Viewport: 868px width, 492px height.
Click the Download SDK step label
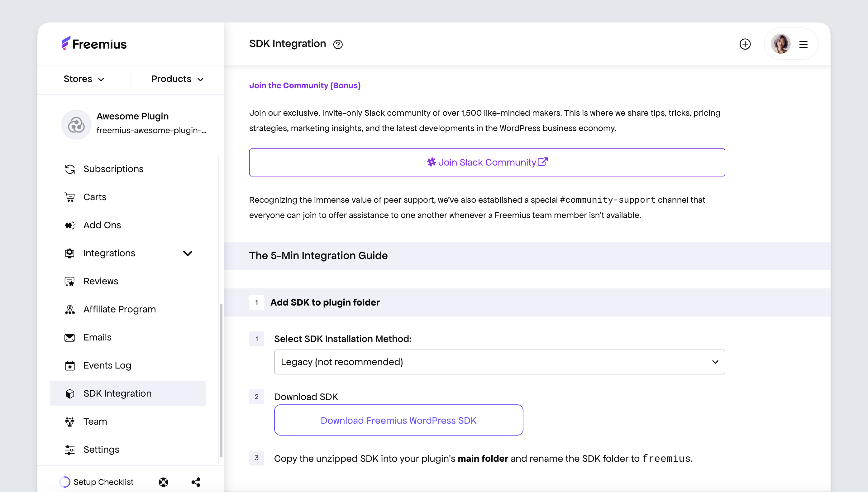[306, 397]
